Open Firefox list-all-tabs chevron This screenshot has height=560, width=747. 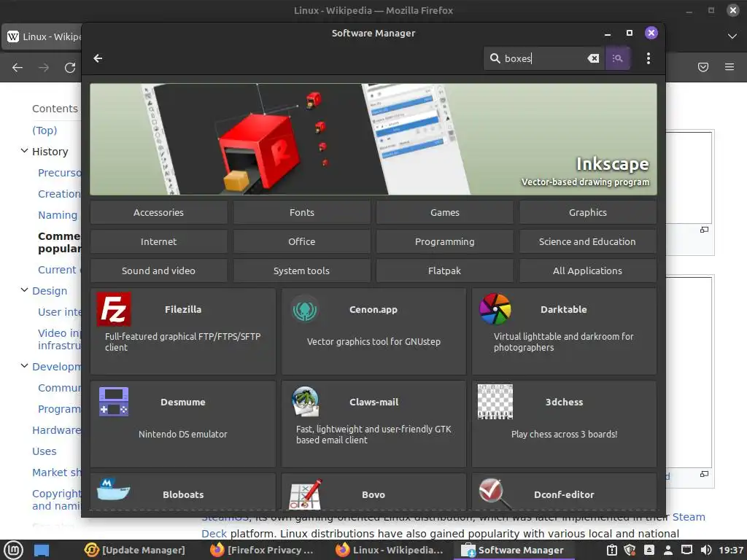(x=732, y=36)
